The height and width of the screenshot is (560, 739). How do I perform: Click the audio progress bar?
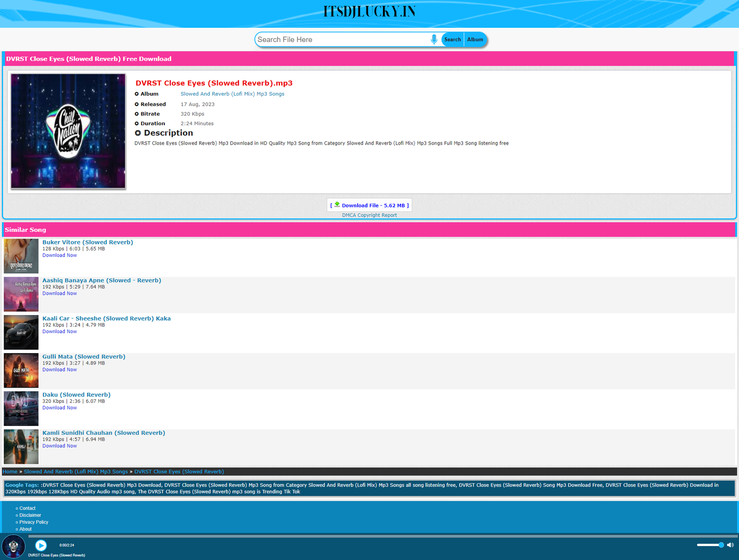coord(369,536)
